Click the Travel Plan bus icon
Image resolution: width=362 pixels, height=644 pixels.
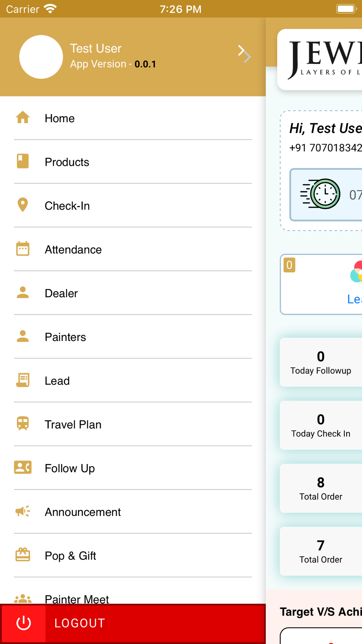coord(23,424)
